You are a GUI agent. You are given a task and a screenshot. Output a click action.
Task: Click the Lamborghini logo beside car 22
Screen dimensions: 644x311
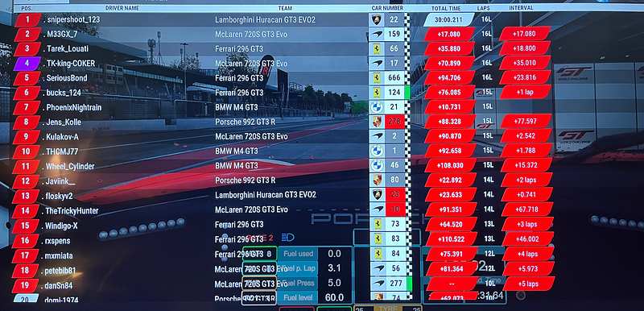click(x=376, y=19)
